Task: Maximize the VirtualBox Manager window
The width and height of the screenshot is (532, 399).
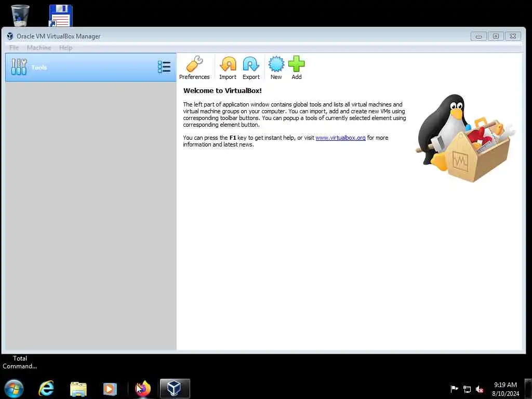Action: coord(496,36)
